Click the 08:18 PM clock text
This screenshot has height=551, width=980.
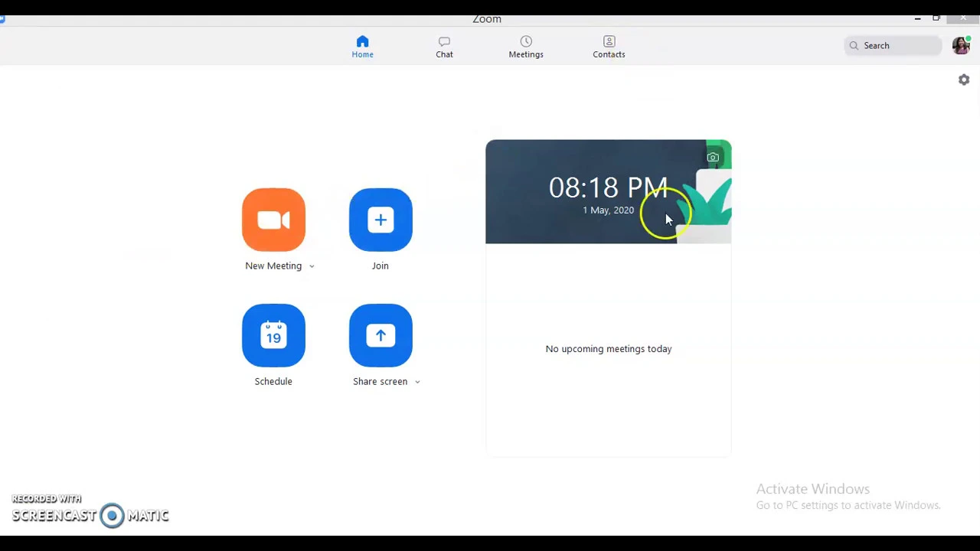click(608, 187)
